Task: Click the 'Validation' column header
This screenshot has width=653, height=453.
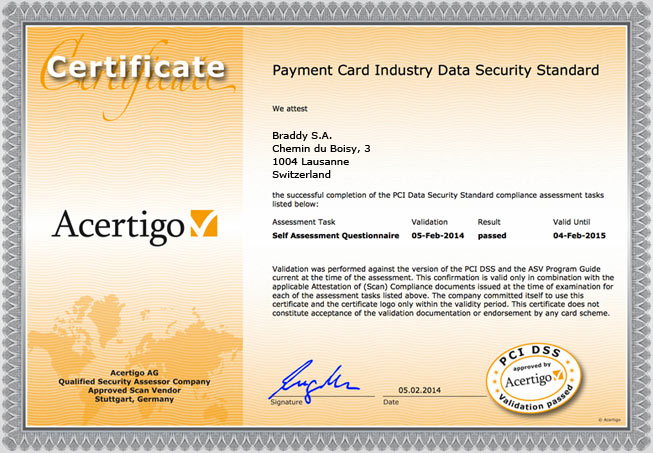Action: click(x=429, y=222)
